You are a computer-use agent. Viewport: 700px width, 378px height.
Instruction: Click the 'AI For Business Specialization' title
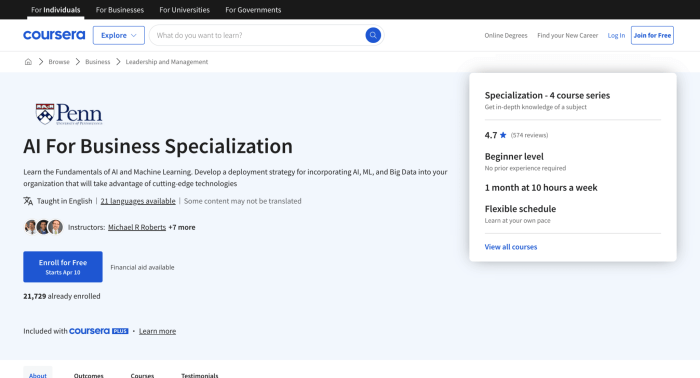158,146
